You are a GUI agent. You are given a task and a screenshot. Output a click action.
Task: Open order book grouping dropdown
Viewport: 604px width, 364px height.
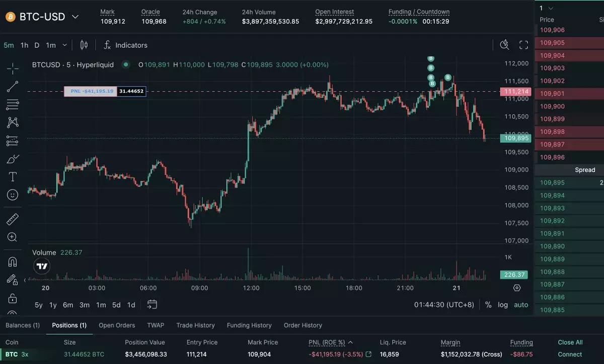(547, 8)
